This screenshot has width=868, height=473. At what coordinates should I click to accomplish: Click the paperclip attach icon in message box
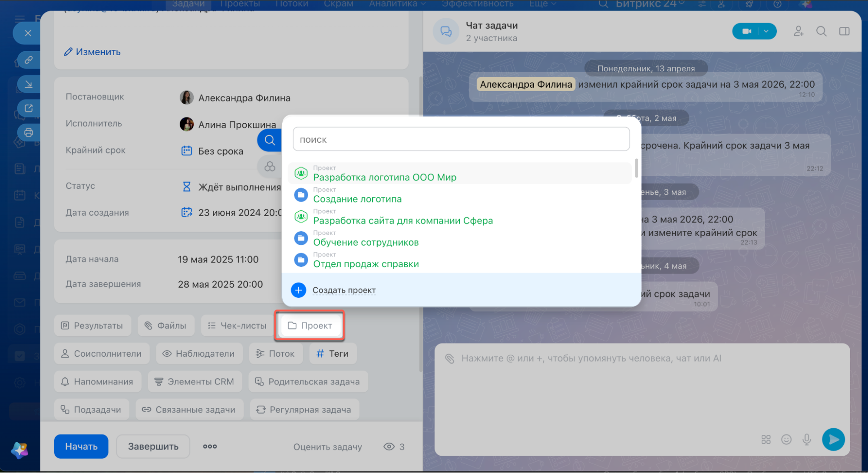[450, 358]
